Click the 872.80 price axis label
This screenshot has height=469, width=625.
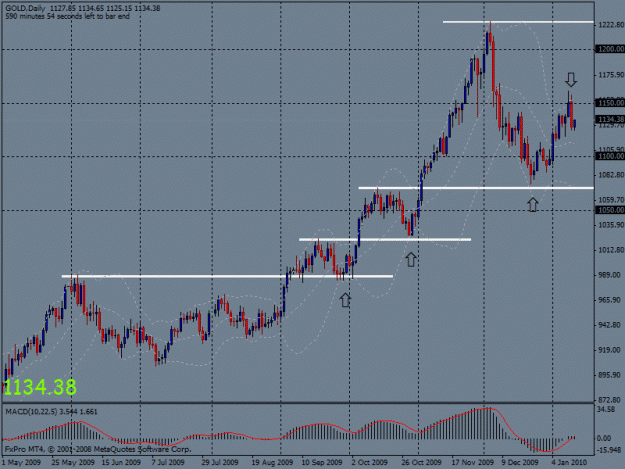pyautogui.click(x=609, y=399)
